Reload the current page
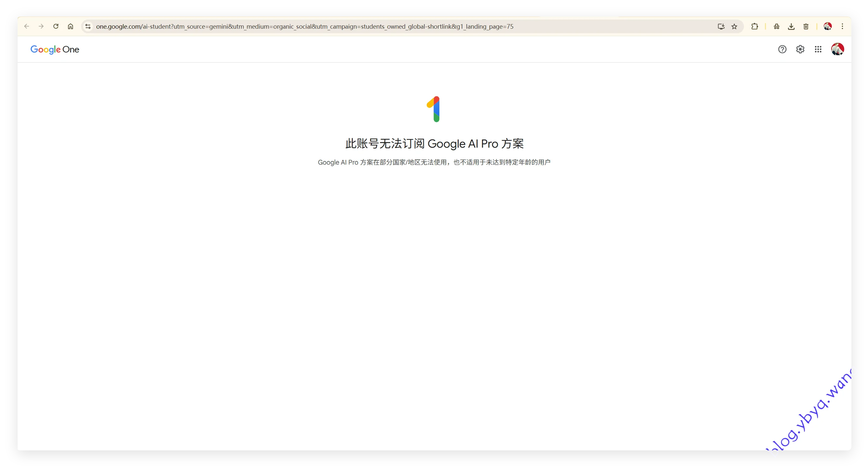The width and height of the screenshot is (868, 467). pyautogui.click(x=56, y=26)
